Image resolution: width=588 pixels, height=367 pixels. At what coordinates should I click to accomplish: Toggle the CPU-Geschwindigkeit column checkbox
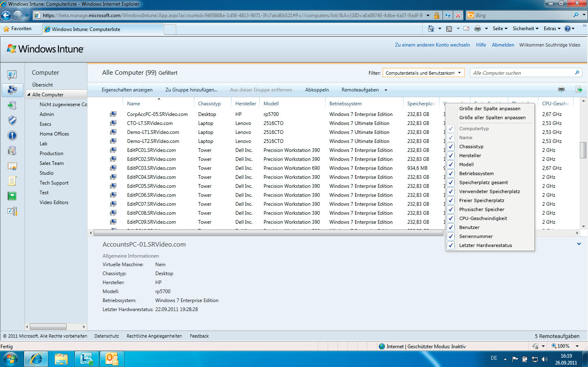[x=451, y=218]
